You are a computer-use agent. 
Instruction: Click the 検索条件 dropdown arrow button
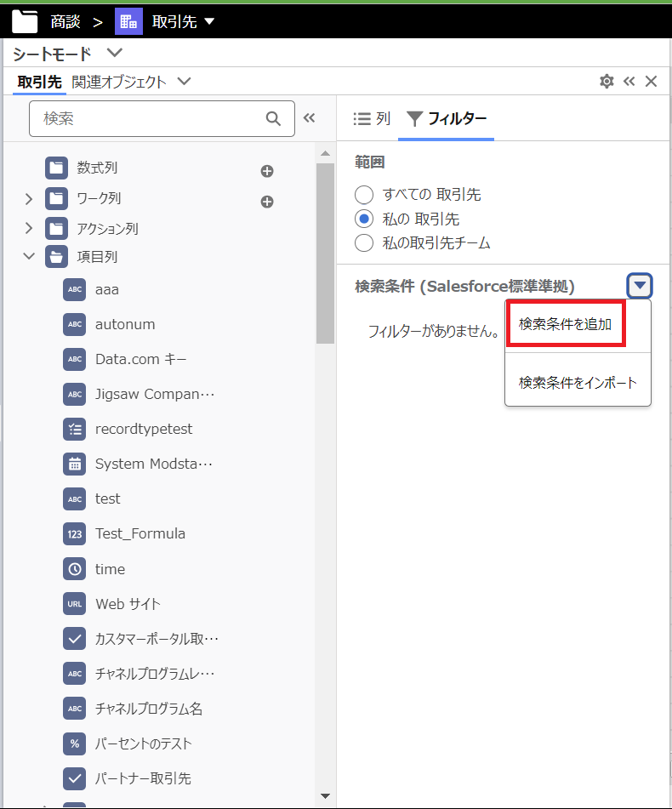click(x=640, y=286)
